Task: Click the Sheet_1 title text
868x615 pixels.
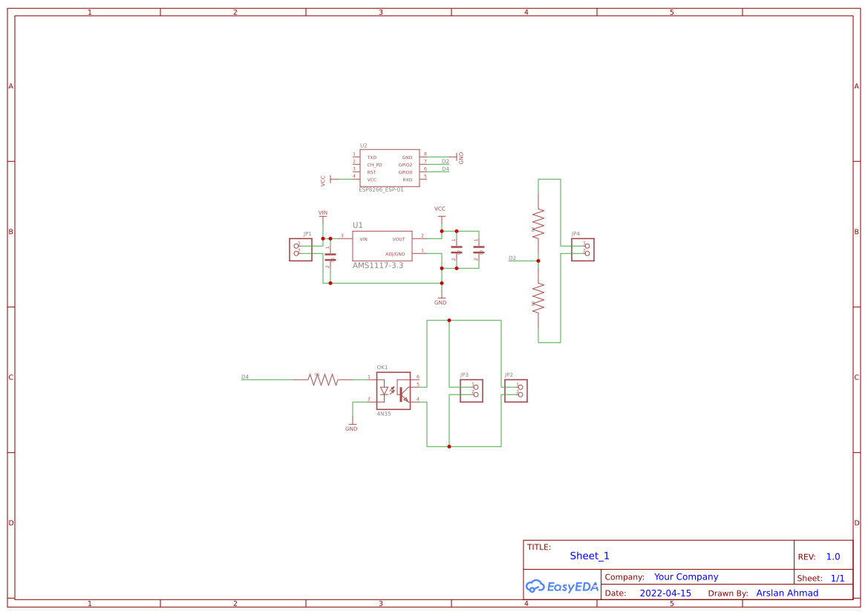Action: pos(589,556)
